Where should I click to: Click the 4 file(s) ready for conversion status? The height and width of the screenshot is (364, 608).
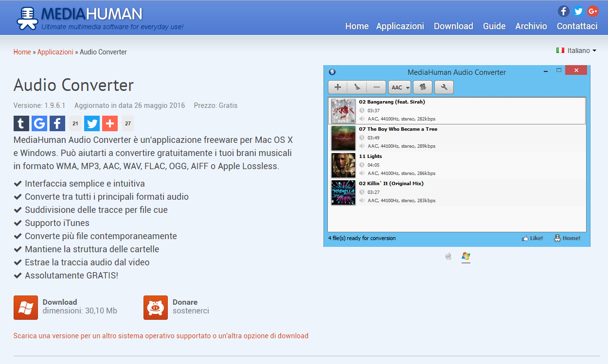click(x=362, y=238)
